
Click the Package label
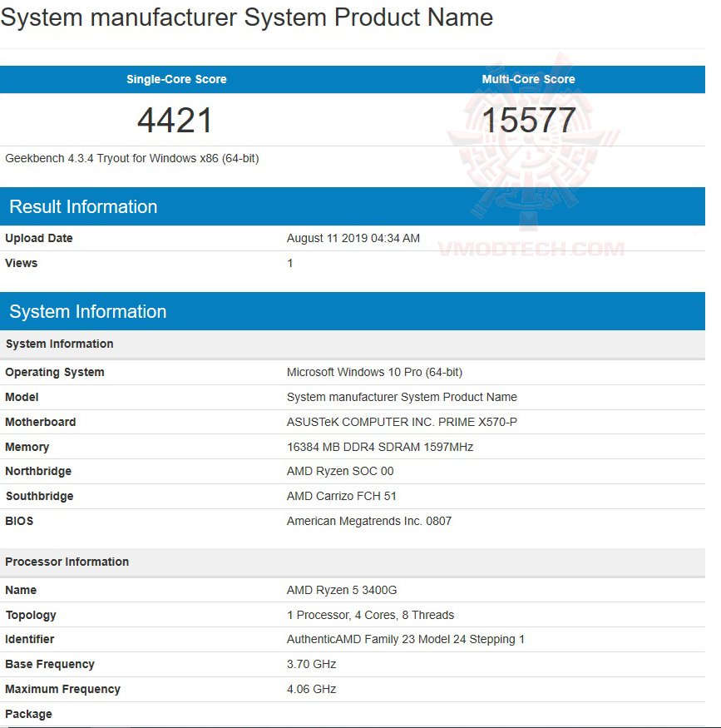click(28, 715)
